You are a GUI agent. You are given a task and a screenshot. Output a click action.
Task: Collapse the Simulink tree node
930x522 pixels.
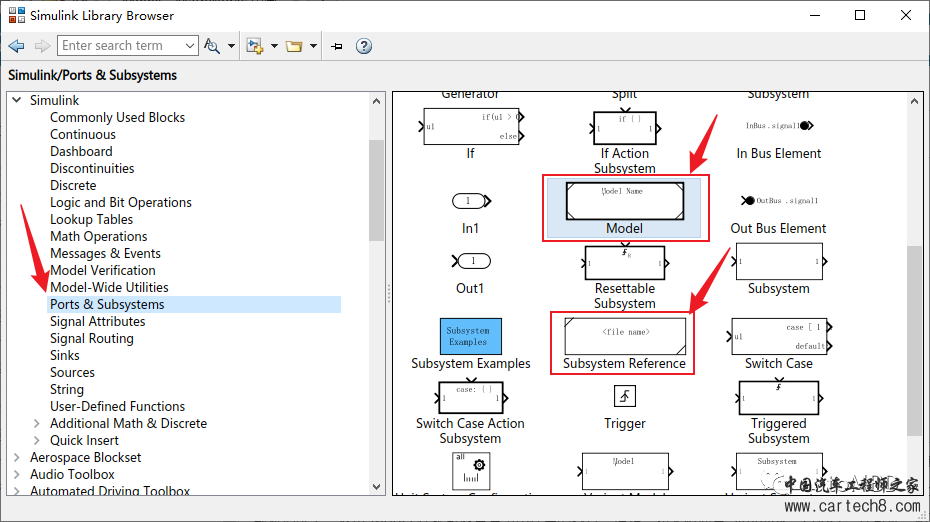pyautogui.click(x=17, y=100)
